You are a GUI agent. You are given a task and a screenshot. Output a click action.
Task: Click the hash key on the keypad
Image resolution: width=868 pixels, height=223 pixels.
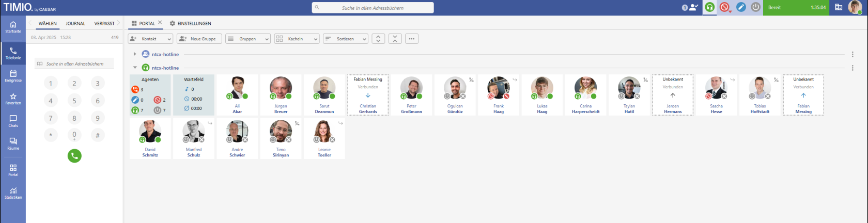click(x=98, y=135)
